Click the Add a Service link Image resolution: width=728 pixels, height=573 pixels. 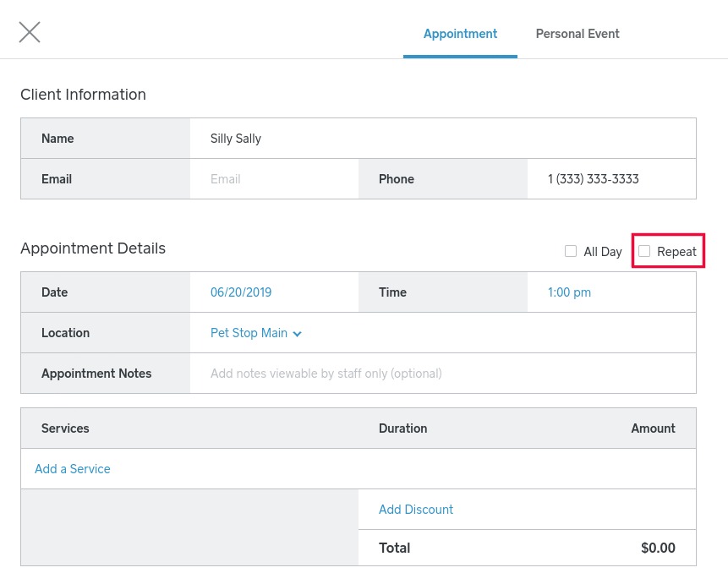(x=73, y=469)
